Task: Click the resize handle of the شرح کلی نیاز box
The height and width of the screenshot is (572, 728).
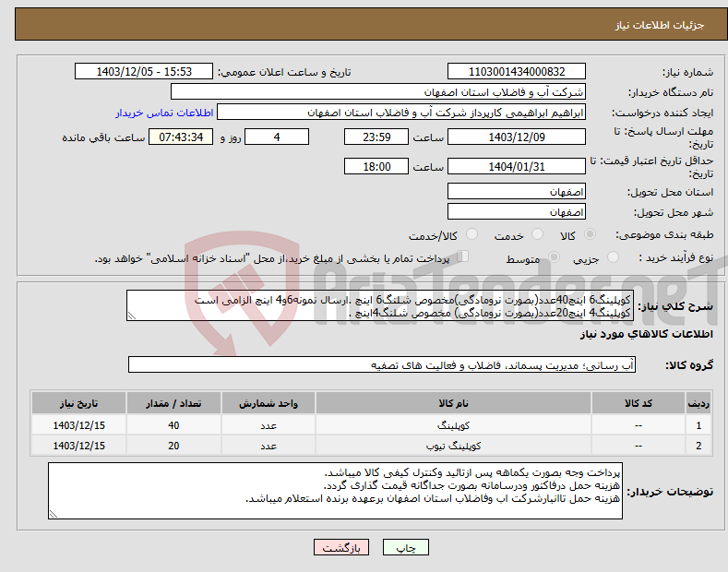Action: coord(131,316)
